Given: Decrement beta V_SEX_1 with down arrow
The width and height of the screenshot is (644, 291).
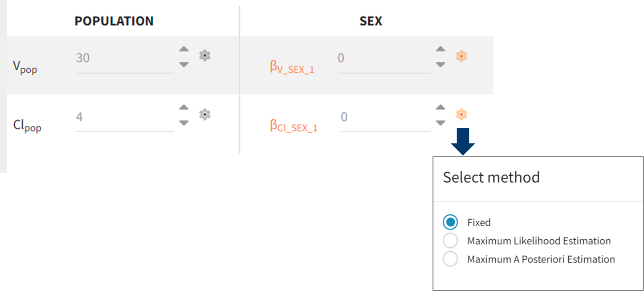Looking at the screenshot, I should pyautogui.click(x=440, y=65).
